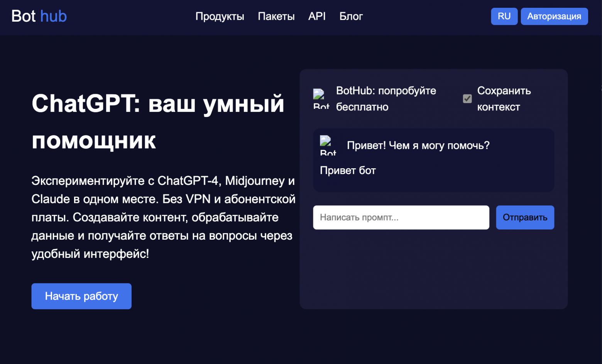Send the prompt with Отправить

point(525,217)
